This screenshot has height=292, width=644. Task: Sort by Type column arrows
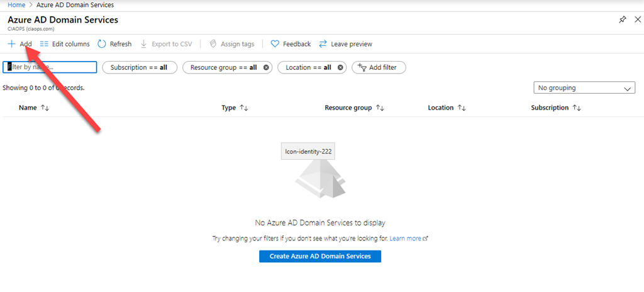pos(244,108)
